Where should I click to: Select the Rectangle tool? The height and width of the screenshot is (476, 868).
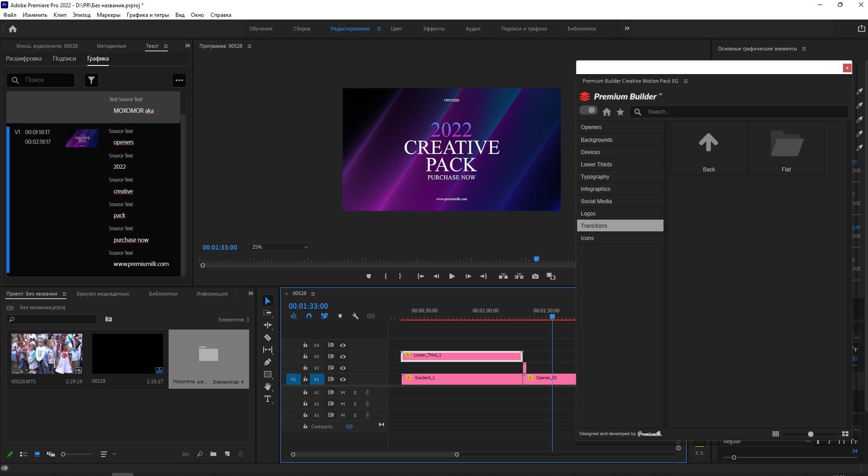pos(268,374)
